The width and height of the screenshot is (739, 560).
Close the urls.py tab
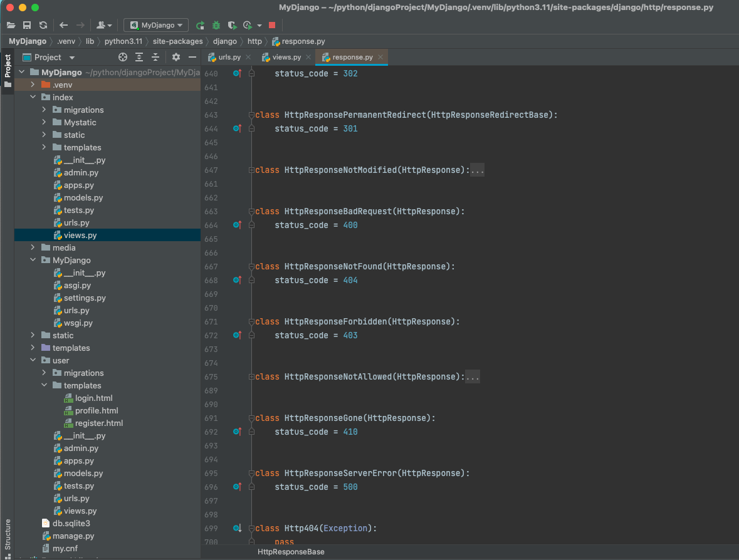[248, 57]
